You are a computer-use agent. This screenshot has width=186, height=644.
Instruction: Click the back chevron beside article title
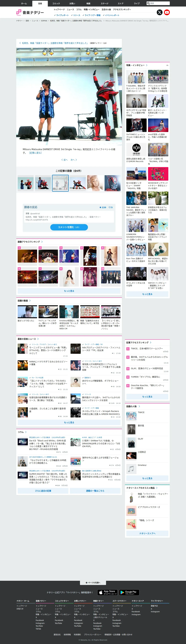point(20,43)
